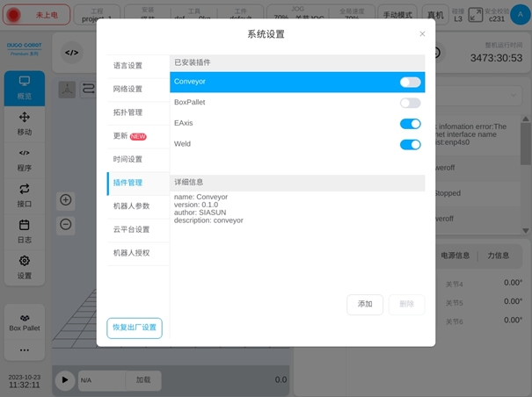Close the 系统设置 dialog with X
Screen dimensions: 532x397
pyautogui.click(x=422, y=34)
